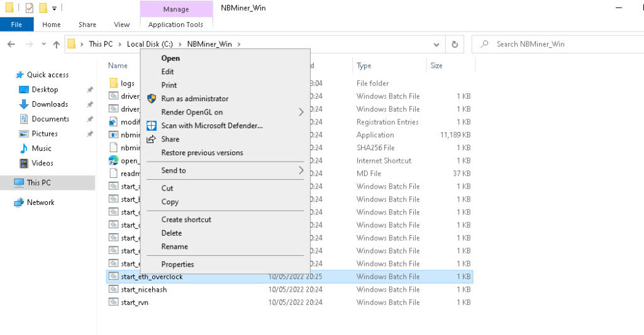Image resolution: width=644 pixels, height=335 pixels.
Task: Click the SHA256 File type cell
Action: click(375, 148)
